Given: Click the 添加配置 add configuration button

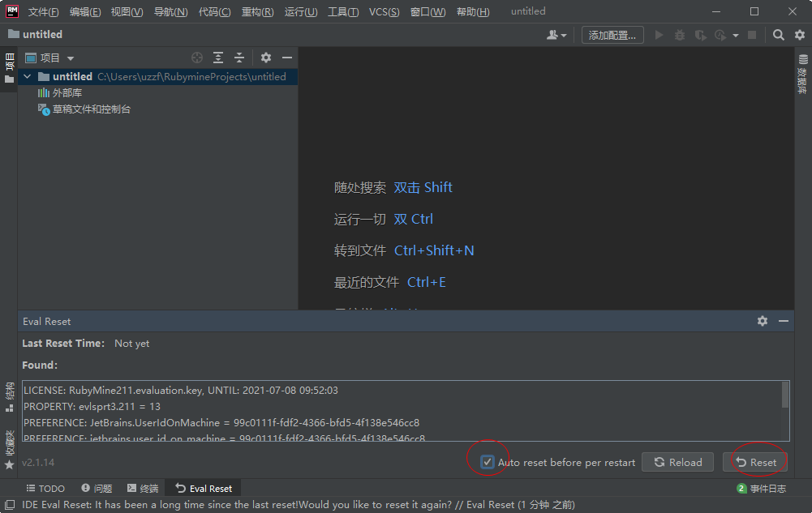Looking at the screenshot, I should [612, 35].
